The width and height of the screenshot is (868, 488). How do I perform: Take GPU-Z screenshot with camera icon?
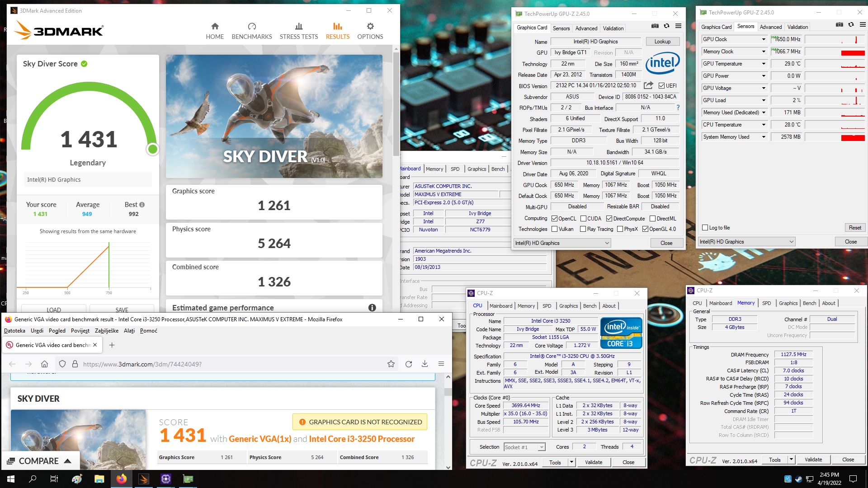[x=655, y=26]
